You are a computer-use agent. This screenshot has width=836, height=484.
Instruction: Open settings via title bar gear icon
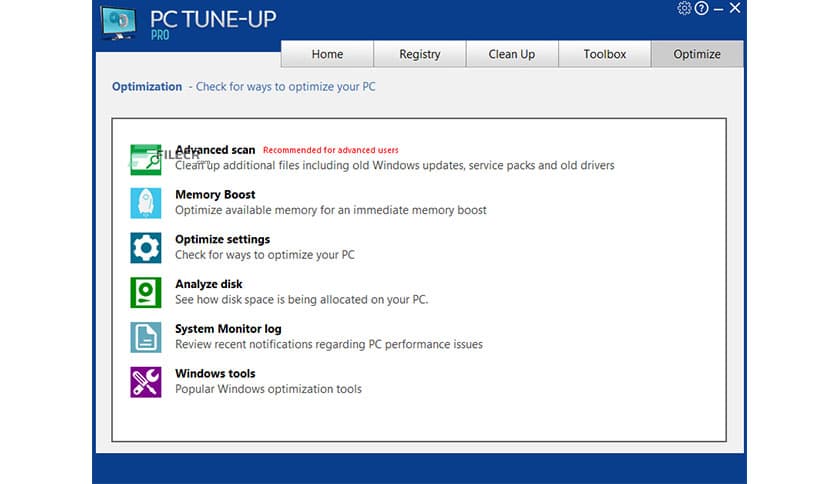coord(684,8)
